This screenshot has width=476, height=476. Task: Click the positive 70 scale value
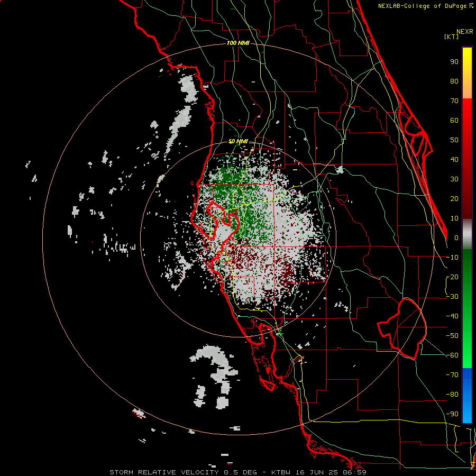point(454,101)
